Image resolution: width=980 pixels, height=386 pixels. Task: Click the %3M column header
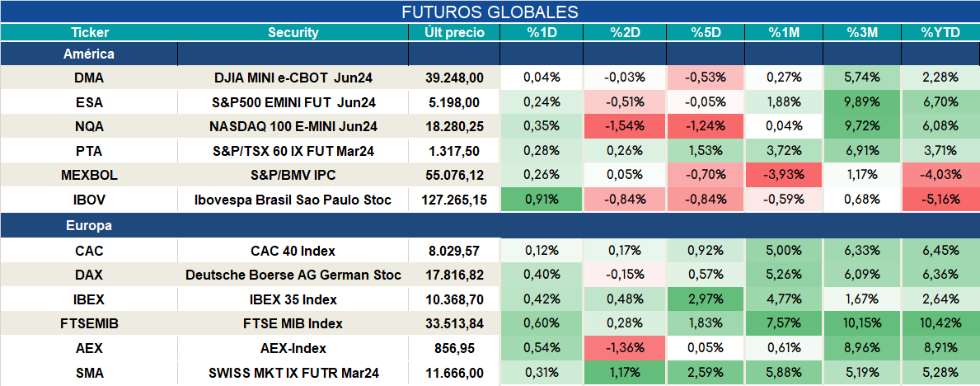[x=862, y=32]
